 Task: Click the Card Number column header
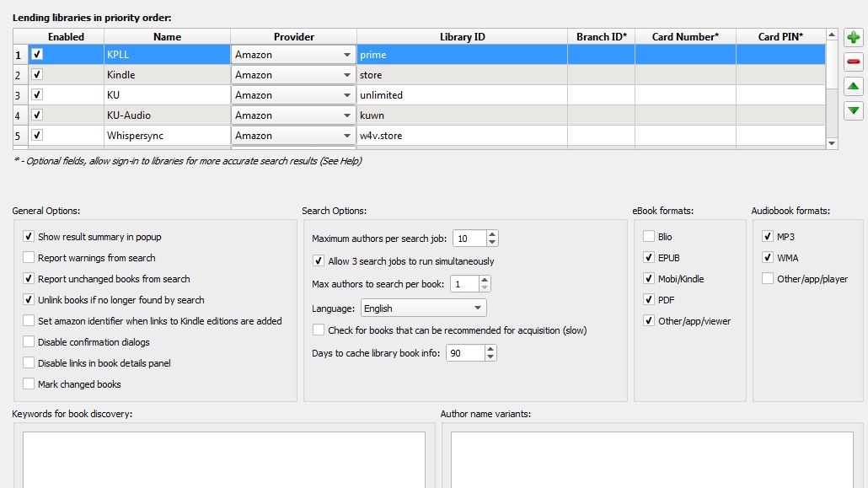(x=685, y=36)
